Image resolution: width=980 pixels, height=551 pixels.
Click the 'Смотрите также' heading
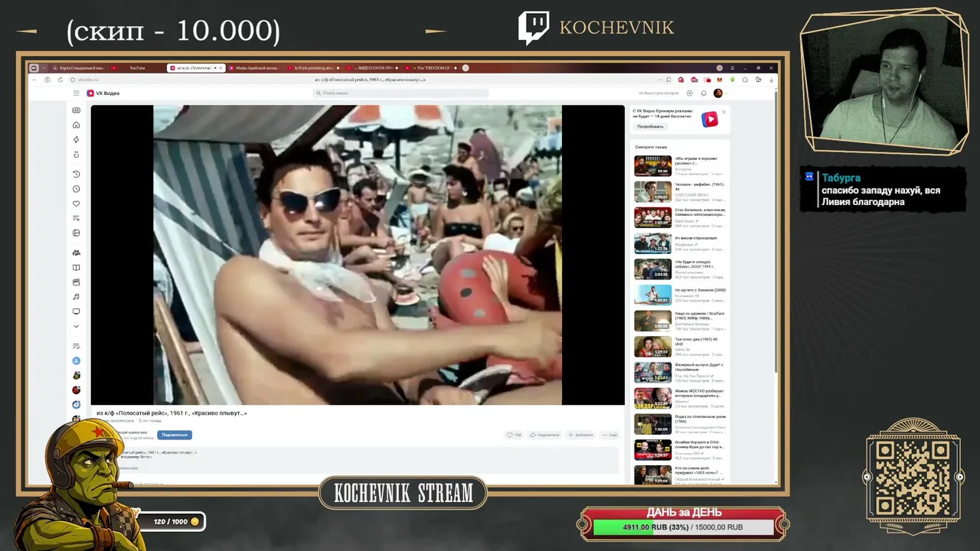pyautogui.click(x=651, y=147)
